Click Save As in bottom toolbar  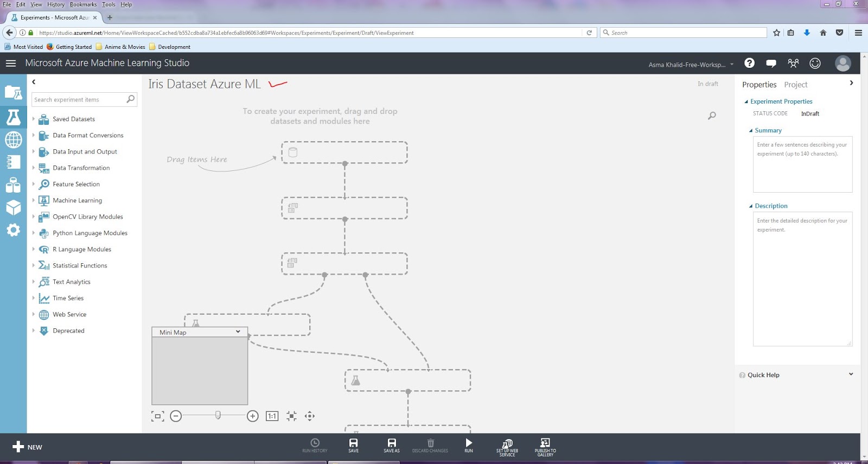pos(392,446)
